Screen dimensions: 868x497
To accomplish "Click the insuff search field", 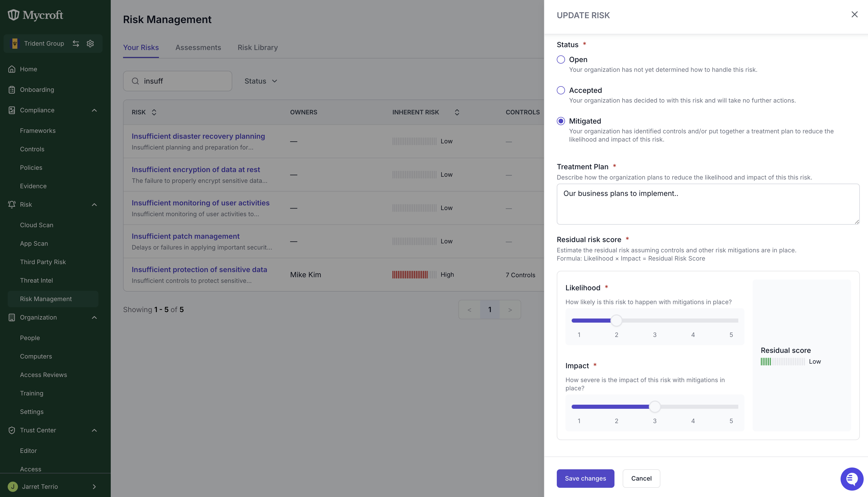I will [177, 81].
